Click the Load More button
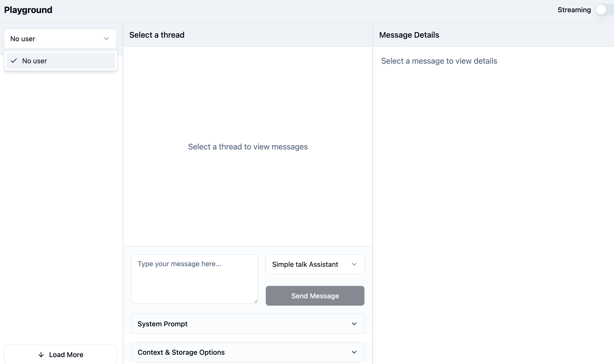The width and height of the screenshot is (614, 364). tap(60, 354)
